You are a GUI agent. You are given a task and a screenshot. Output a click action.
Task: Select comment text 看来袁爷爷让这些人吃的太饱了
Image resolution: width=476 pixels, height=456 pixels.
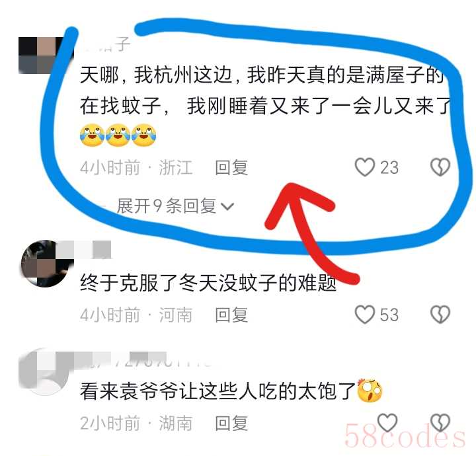click(218, 391)
